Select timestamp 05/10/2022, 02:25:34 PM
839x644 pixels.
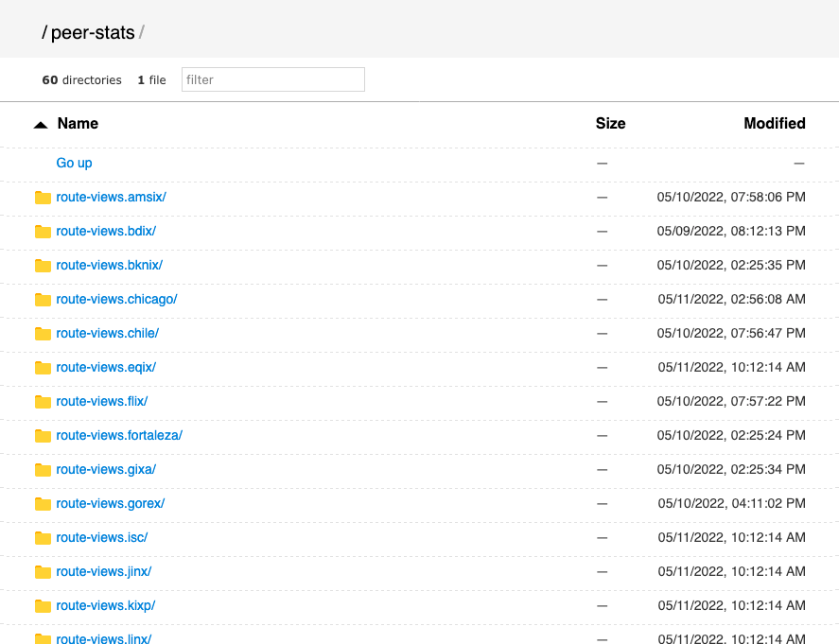(x=731, y=469)
